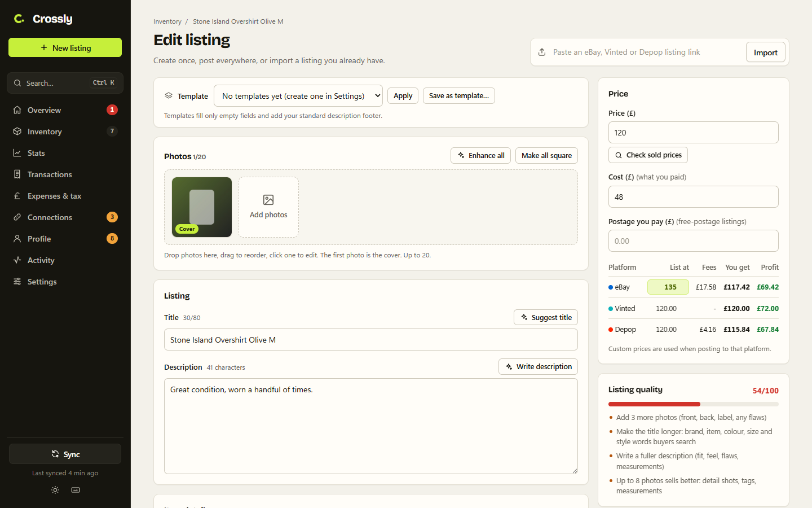Click the Activity pulse icon in sidebar

[x=17, y=260]
